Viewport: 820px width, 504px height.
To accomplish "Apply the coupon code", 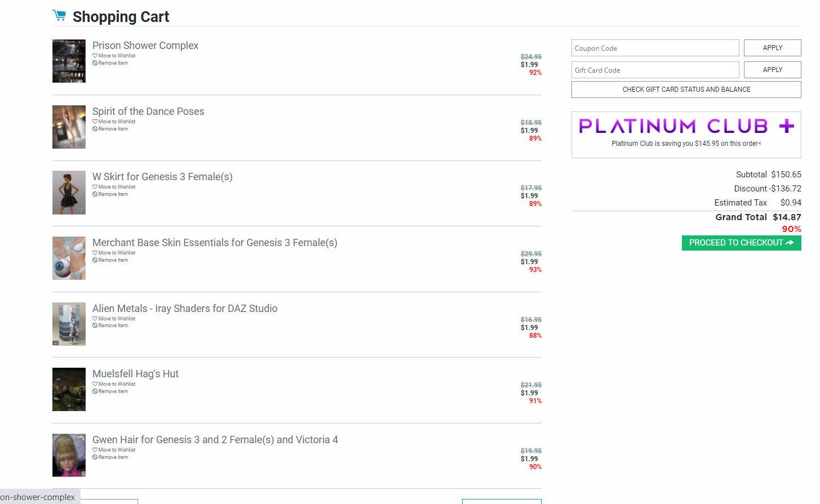I will pyautogui.click(x=772, y=48).
